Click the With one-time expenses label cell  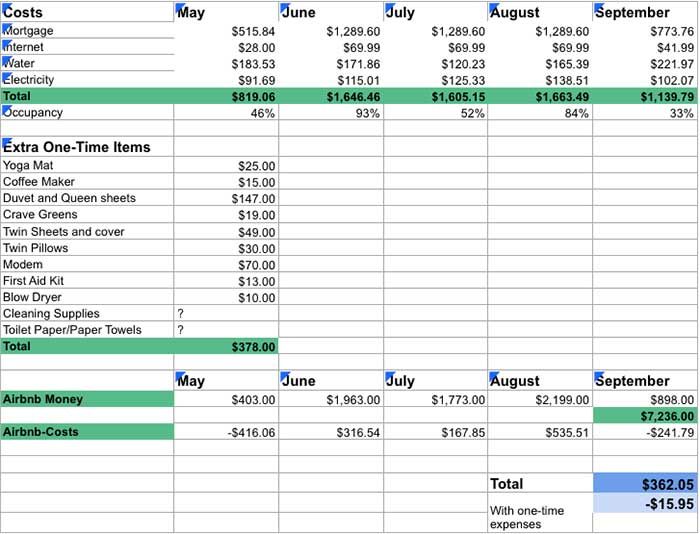(540, 517)
